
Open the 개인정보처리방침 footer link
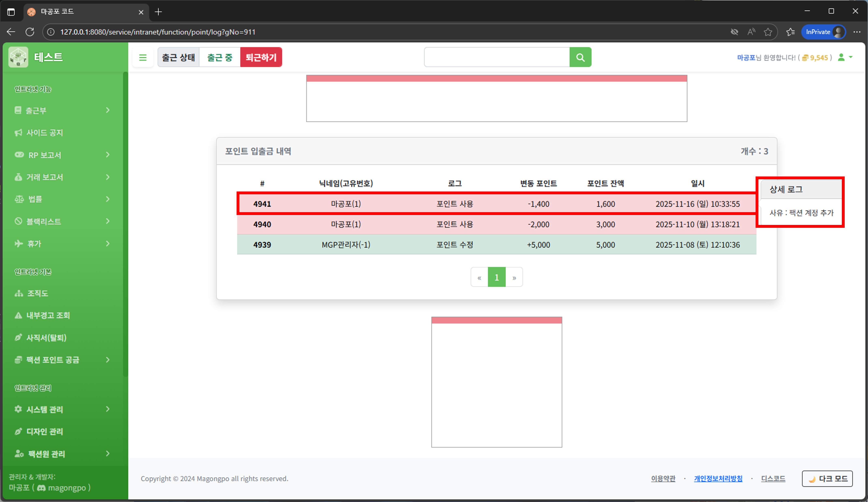718,478
